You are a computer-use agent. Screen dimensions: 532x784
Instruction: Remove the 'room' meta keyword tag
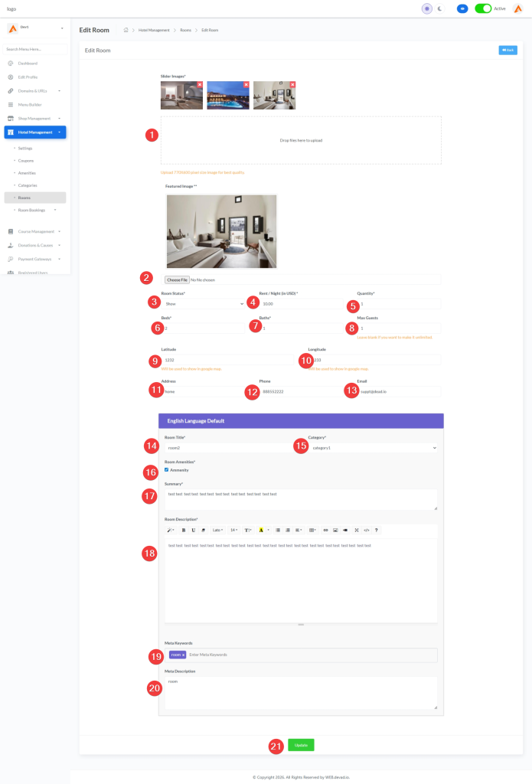click(184, 655)
